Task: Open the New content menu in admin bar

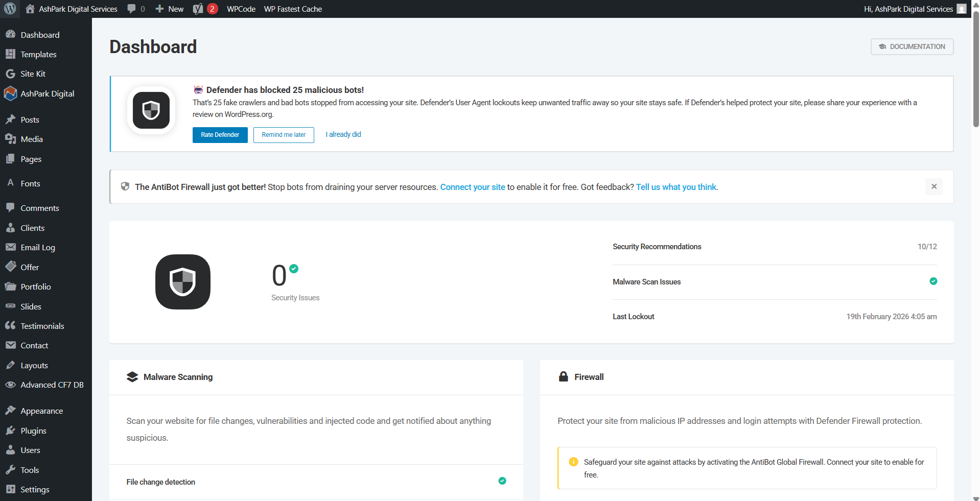Action: (169, 9)
